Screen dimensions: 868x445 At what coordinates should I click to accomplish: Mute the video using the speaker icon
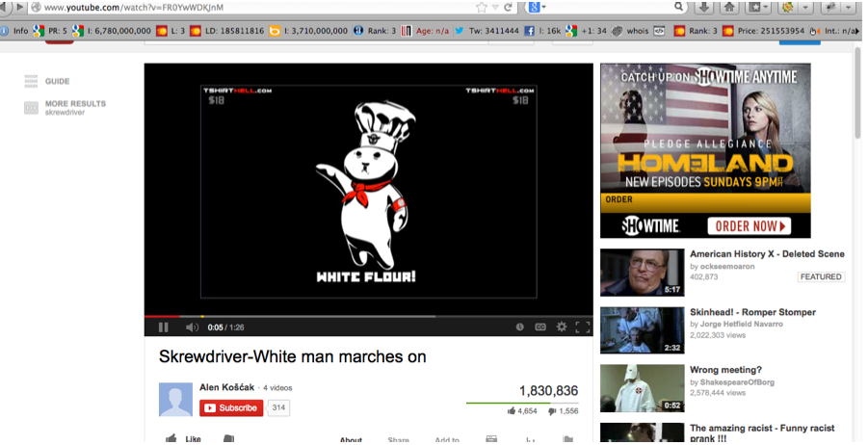pos(191,327)
